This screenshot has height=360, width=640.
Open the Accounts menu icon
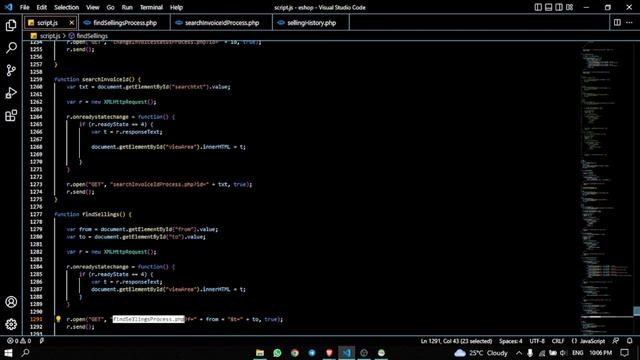click(11, 302)
